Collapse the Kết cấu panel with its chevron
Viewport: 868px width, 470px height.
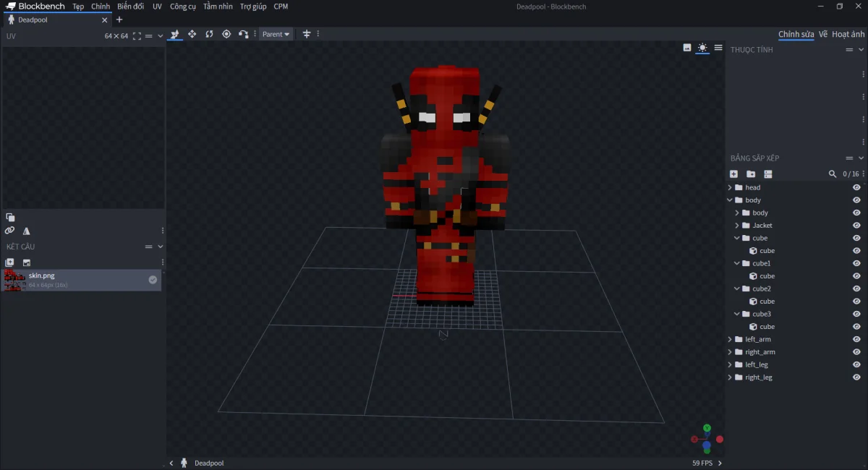(x=160, y=247)
